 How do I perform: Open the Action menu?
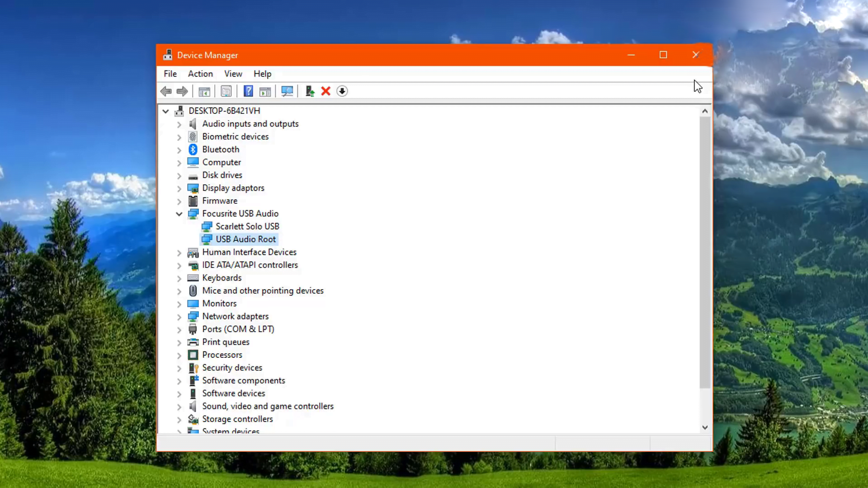200,74
